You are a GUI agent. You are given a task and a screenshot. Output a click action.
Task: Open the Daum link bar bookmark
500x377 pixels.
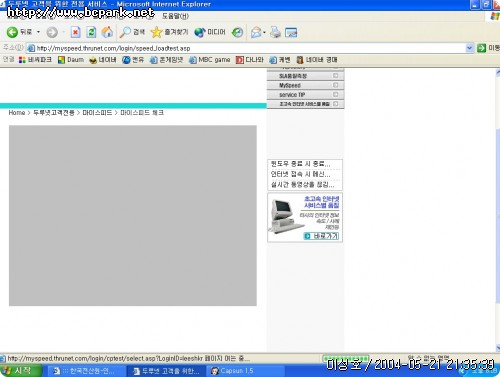pos(71,60)
